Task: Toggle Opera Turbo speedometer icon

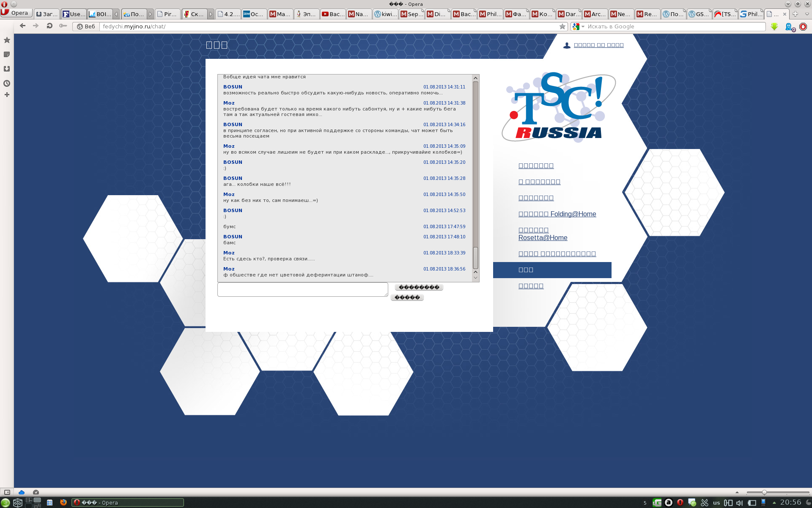Action: [36, 492]
